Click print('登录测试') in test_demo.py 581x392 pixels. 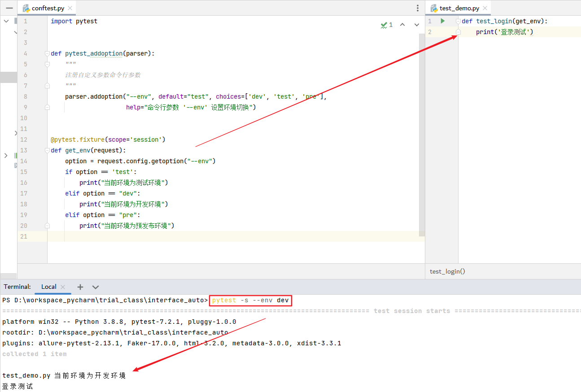[505, 32]
